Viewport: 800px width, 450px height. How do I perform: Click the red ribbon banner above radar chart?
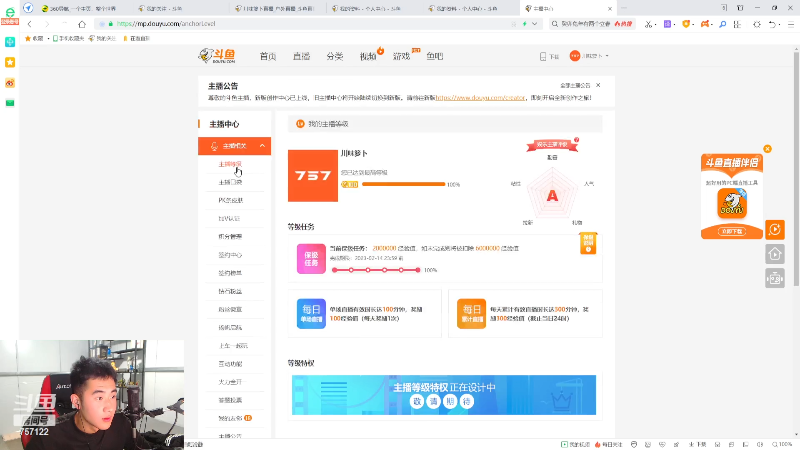pos(552,145)
